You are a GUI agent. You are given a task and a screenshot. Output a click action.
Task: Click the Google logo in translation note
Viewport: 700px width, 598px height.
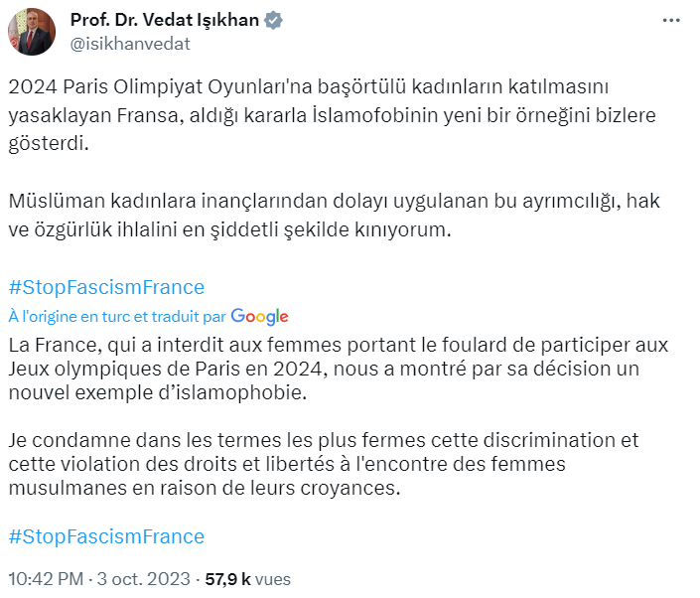[259, 317]
